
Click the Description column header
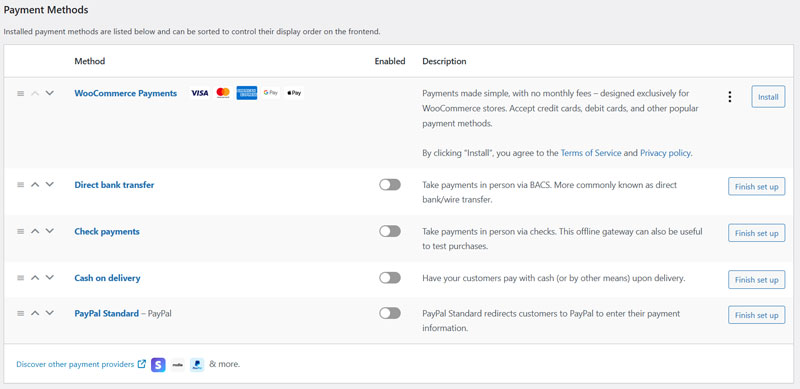(444, 61)
